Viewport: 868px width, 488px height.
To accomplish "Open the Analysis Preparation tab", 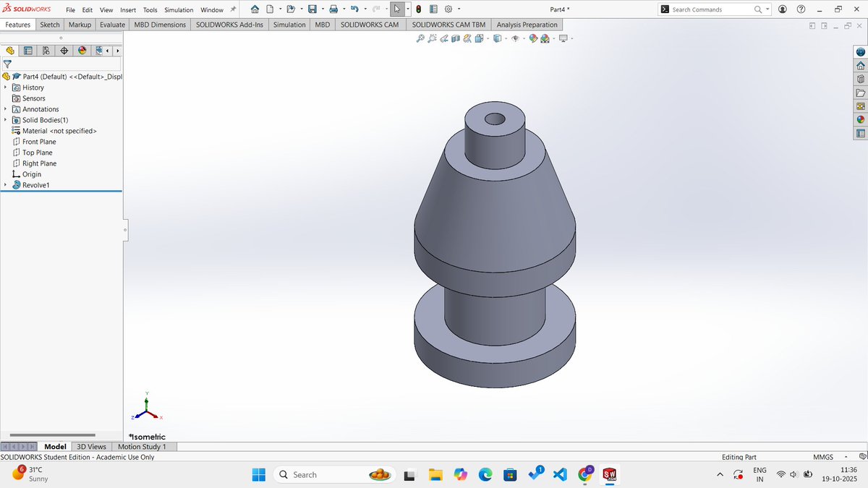I will (527, 25).
